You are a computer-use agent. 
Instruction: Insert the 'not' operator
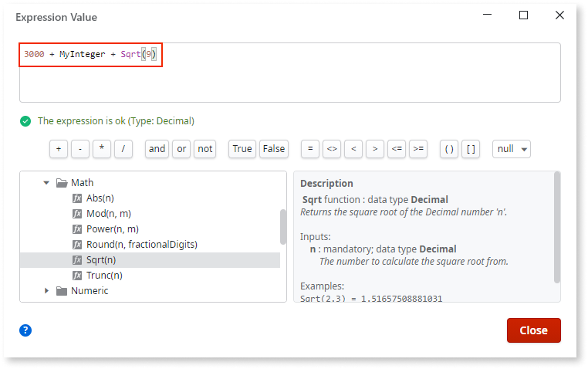[204, 149]
